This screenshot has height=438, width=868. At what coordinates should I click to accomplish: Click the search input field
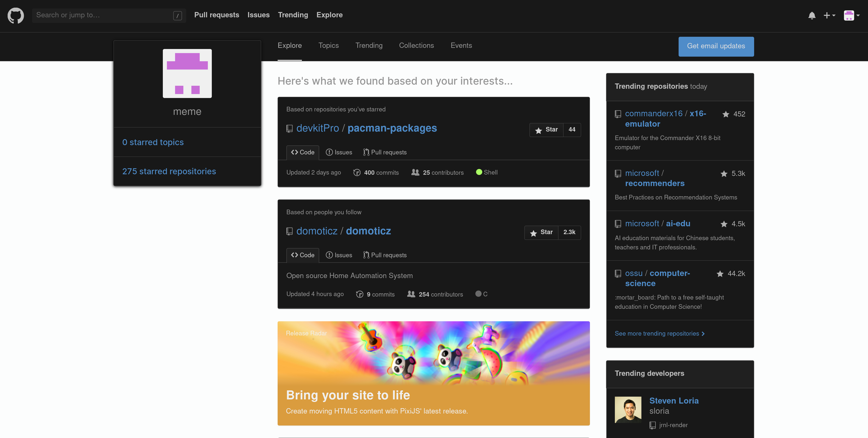(101, 15)
